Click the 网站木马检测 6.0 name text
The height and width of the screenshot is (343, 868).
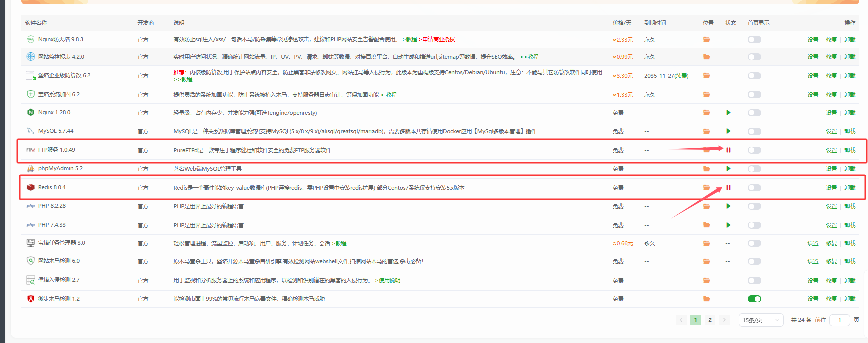59,261
